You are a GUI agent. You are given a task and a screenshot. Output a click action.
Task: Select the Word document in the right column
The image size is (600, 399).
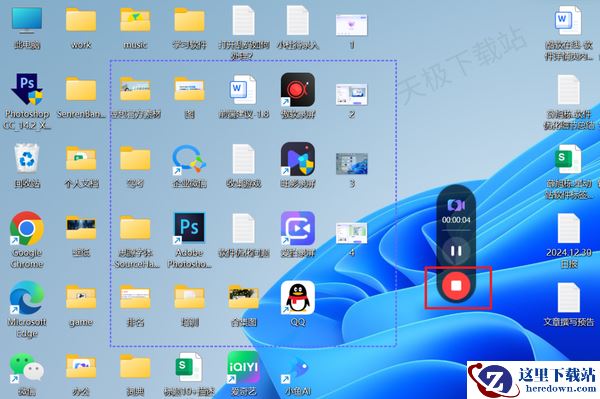[x=568, y=20]
